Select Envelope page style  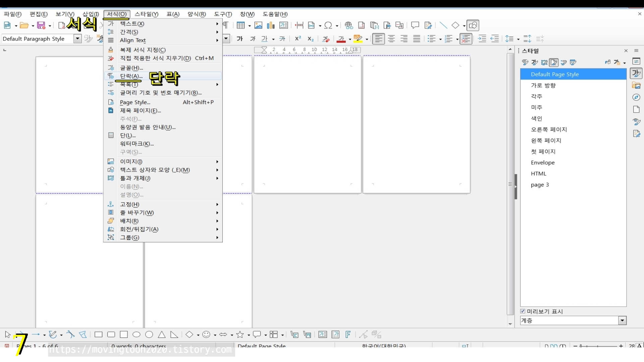(x=573, y=163)
